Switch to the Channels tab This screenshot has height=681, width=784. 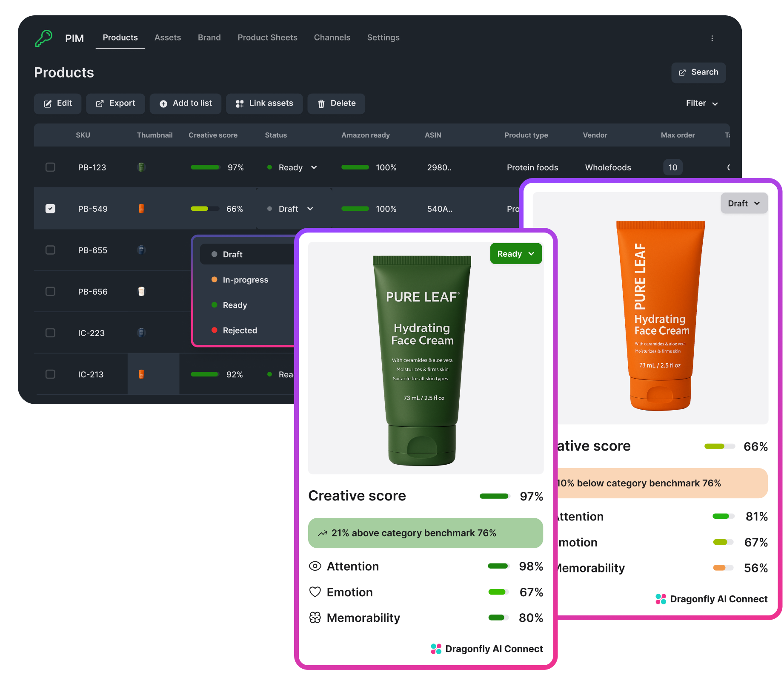click(332, 37)
